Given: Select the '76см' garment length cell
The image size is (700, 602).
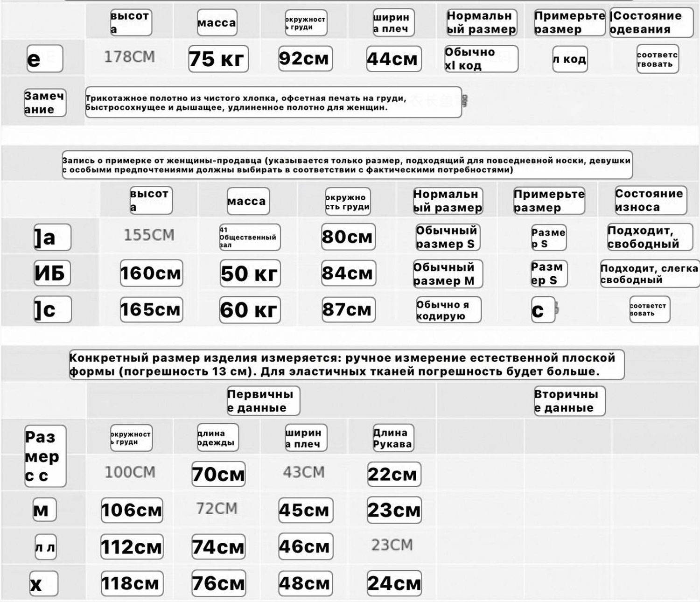Looking at the screenshot, I should click(218, 583).
